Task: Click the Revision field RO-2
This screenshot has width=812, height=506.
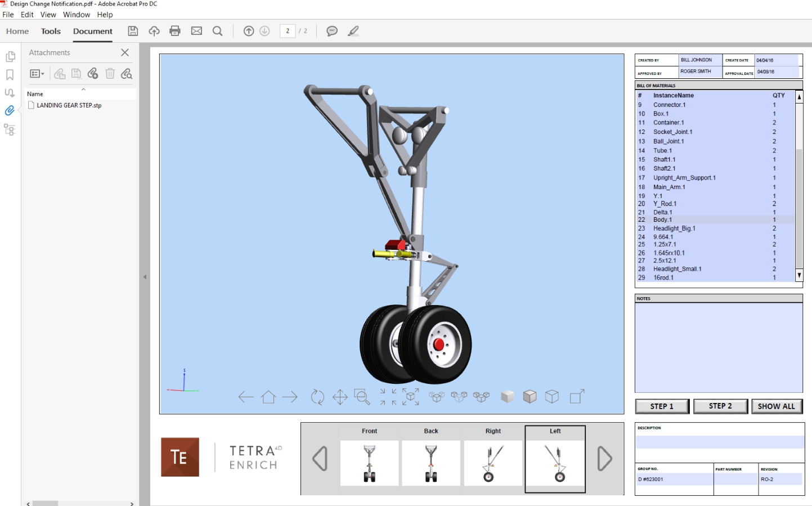Action: click(781, 479)
